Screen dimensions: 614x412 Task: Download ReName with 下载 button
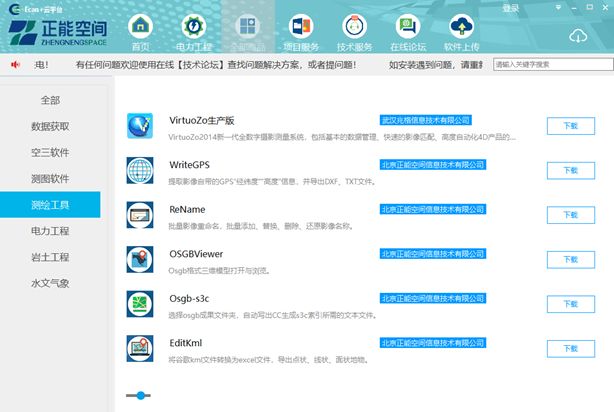click(x=571, y=215)
